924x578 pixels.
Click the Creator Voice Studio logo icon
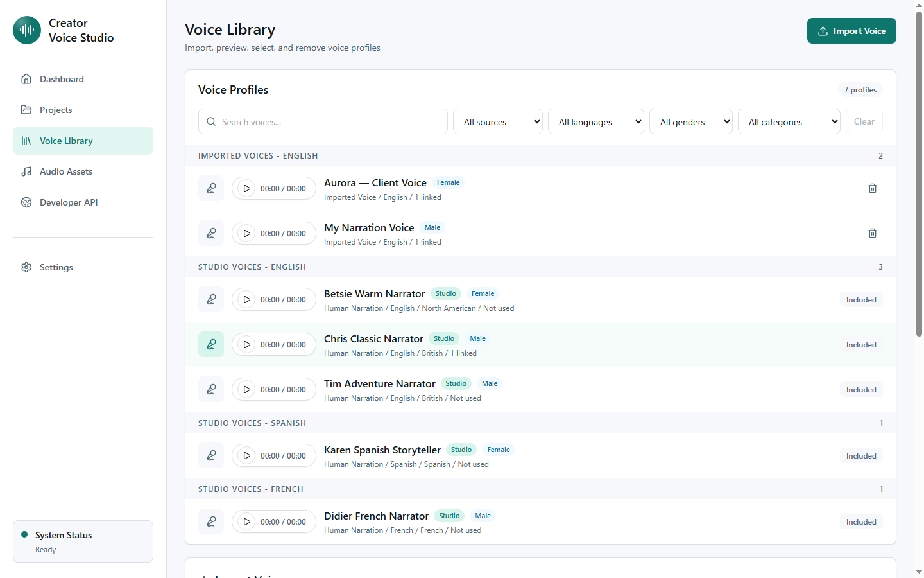pos(27,30)
